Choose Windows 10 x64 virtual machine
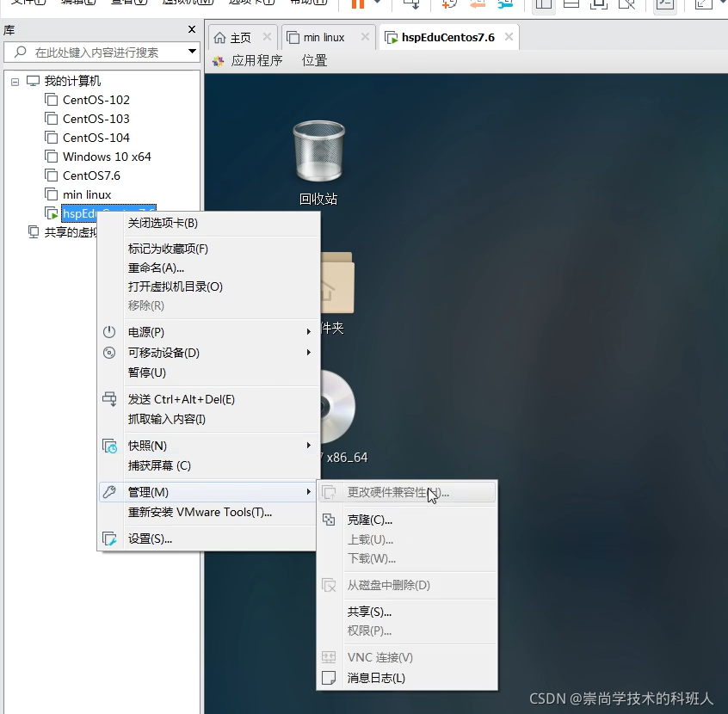The width and height of the screenshot is (728, 714). click(107, 157)
